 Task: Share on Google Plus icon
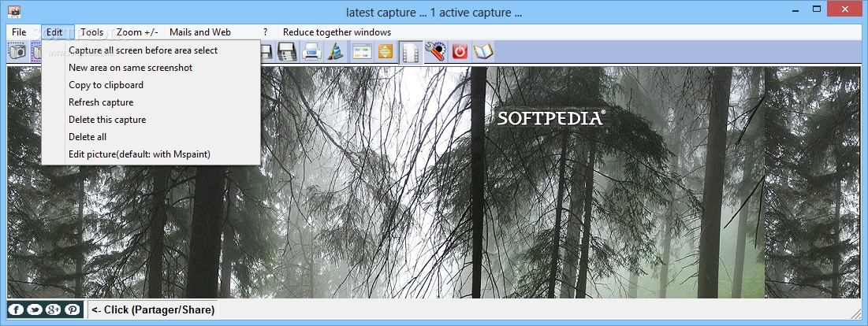click(x=53, y=309)
